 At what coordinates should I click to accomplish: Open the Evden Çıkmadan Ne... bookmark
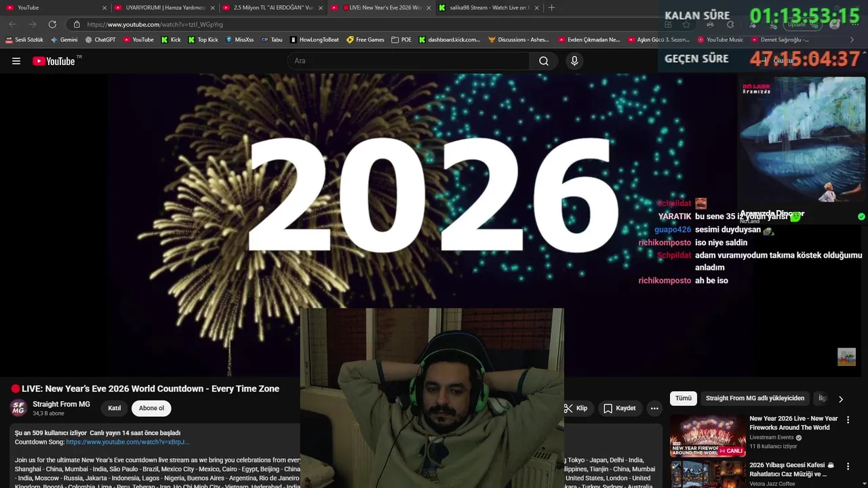coord(589,40)
